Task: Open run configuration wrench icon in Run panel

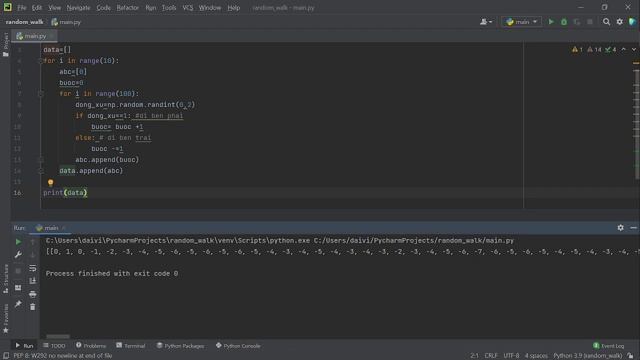Action: click(18, 255)
